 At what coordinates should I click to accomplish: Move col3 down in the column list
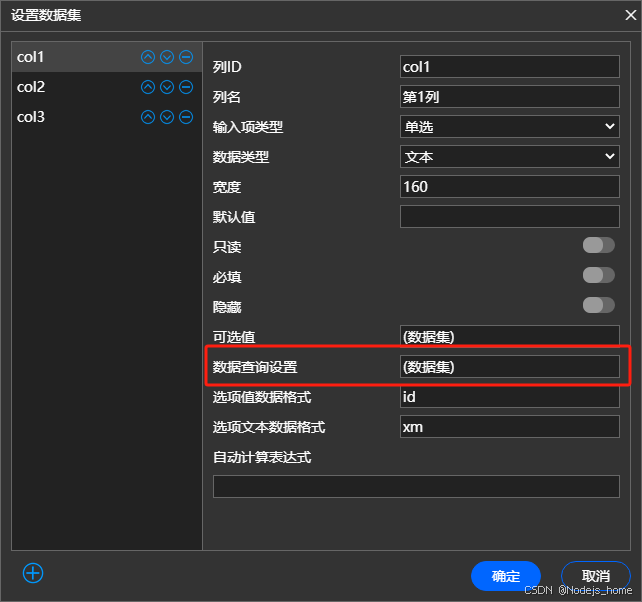pyautogui.click(x=167, y=117)
